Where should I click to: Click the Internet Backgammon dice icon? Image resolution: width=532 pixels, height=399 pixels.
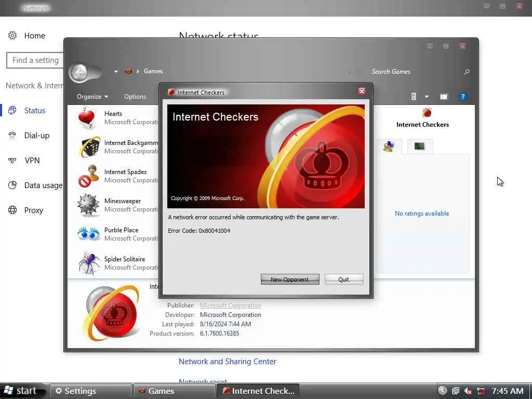point(89,147)
